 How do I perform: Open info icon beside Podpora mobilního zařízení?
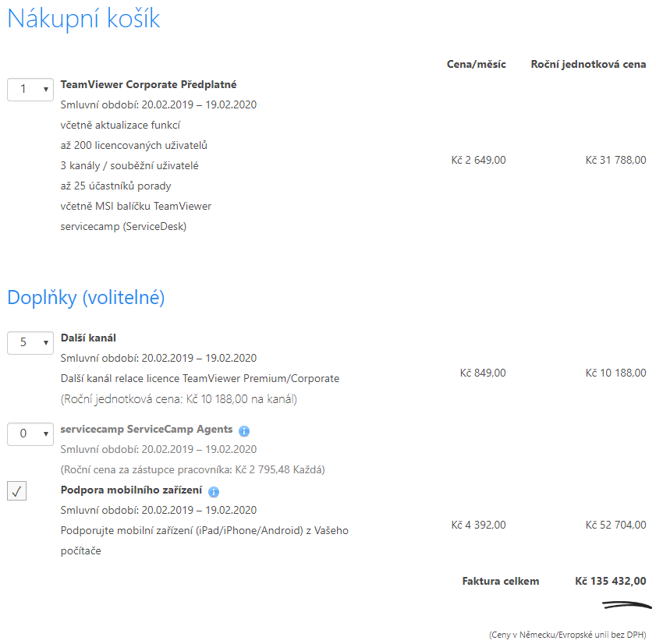point(214,492)
